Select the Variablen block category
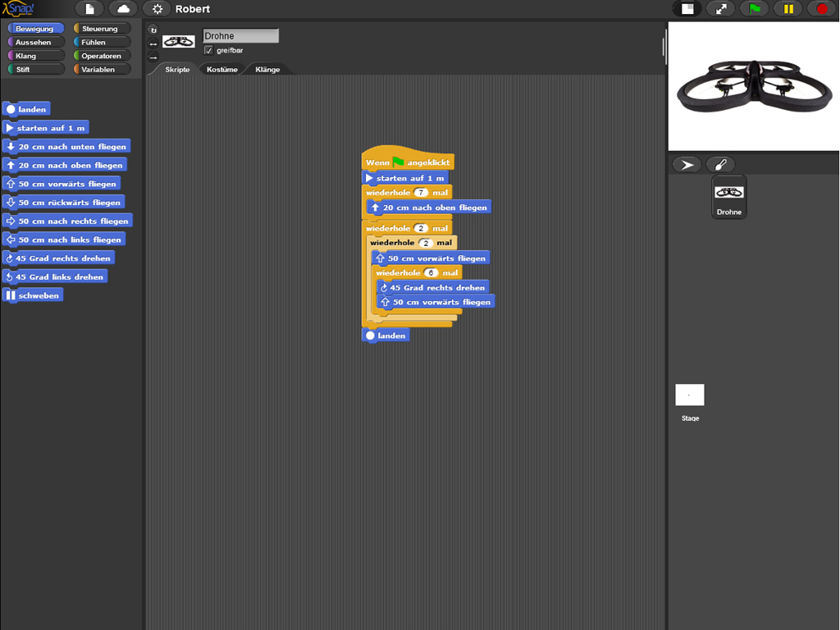This screenshot has width=840, height=630. (x=101, y=70)
